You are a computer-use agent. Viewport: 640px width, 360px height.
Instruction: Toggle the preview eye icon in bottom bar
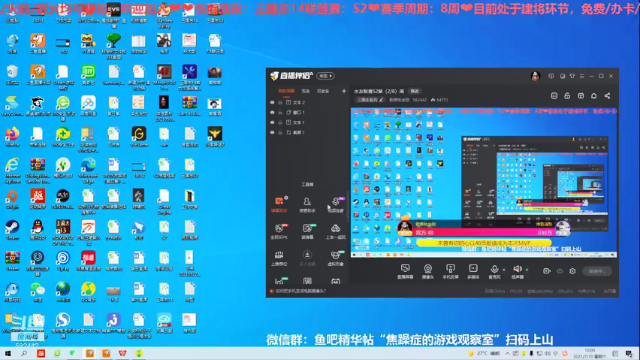pos(560,271)
